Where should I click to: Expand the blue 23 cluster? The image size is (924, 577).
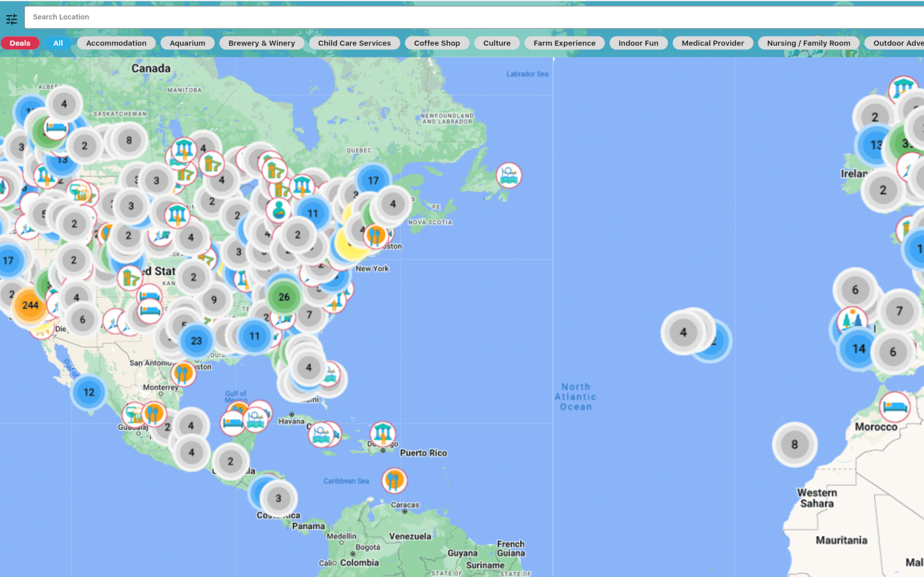[196, 341]
